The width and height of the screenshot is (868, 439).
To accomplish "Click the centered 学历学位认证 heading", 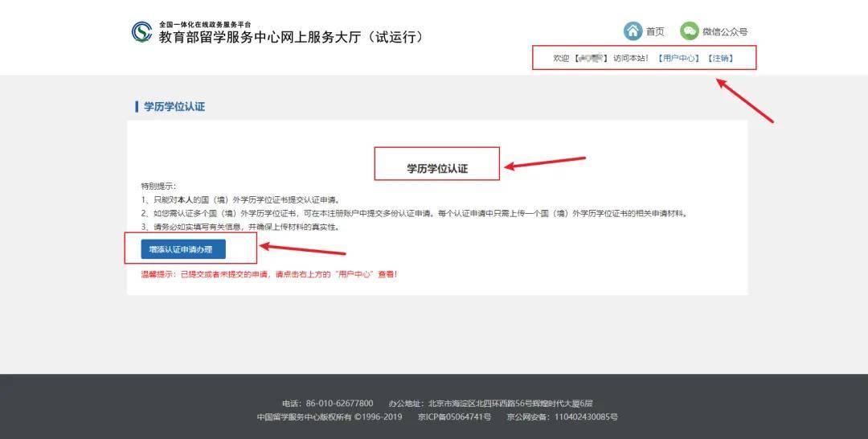I will tap(437, 169).
